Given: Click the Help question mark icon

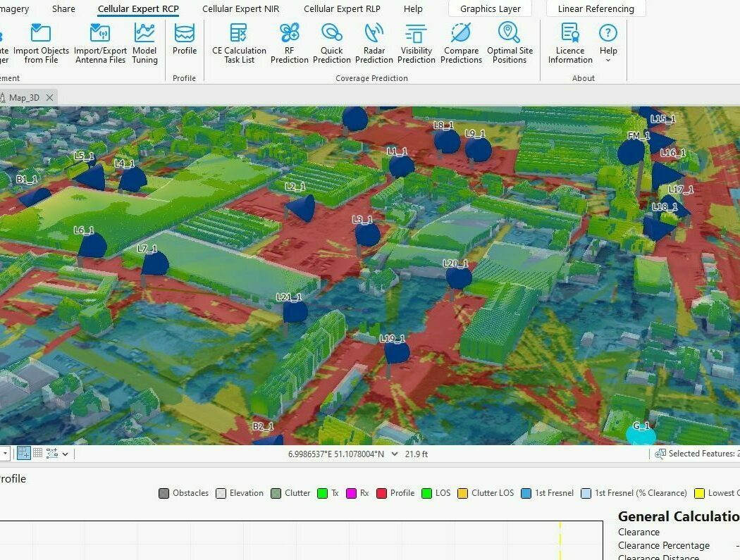Looking at the screenshot, I should tap(608, 33).
